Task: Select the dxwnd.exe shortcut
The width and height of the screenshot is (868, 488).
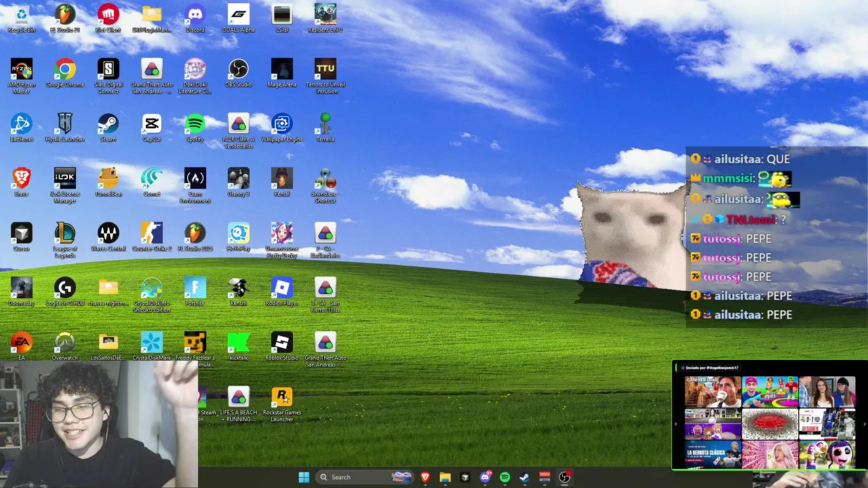Action: pyautogui.click(x=325, y=186)
